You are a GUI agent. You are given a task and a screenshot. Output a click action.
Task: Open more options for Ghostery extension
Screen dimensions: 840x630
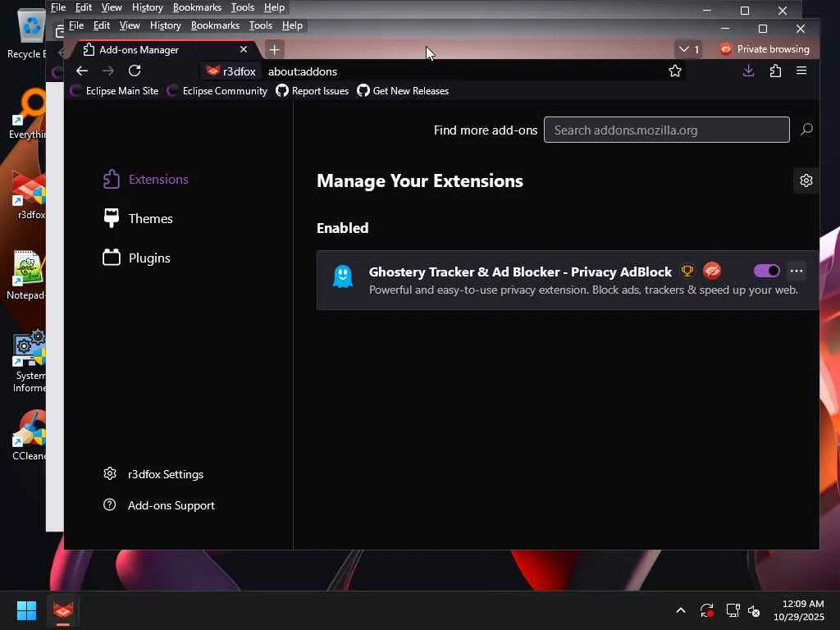click(x=796, y=271)
